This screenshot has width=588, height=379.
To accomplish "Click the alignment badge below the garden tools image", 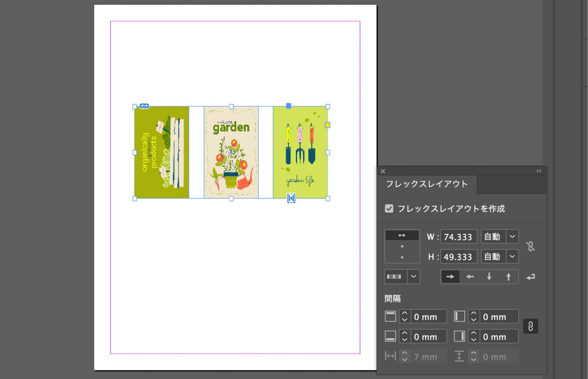I will pos(291,198).
